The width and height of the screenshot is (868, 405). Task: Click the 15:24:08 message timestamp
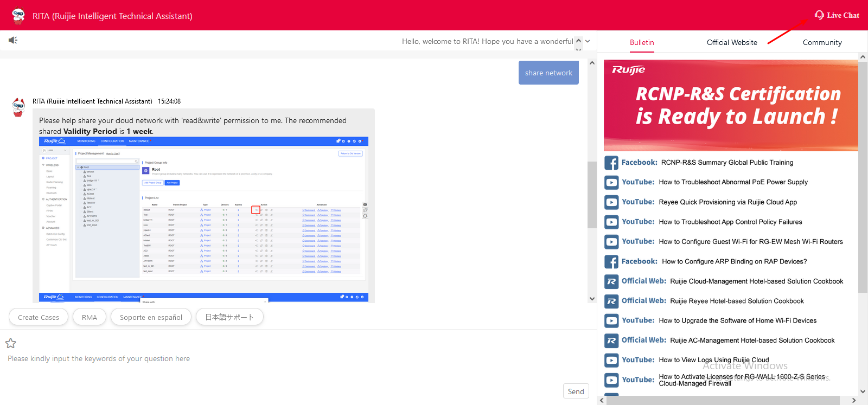point(169,101)
